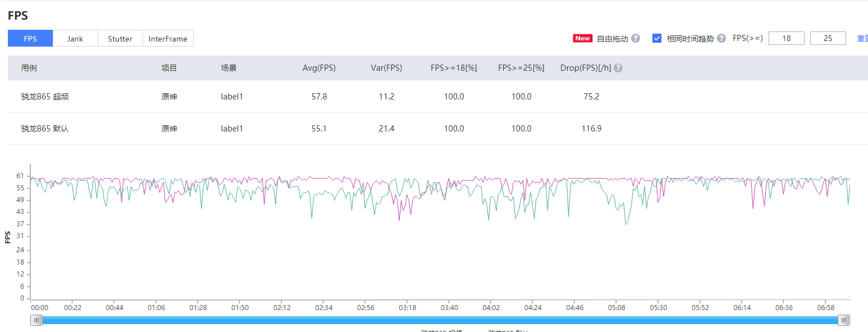Switch to the Stutter tab
This screenshot has height=332, width=868.
click(x=120, y=39)
